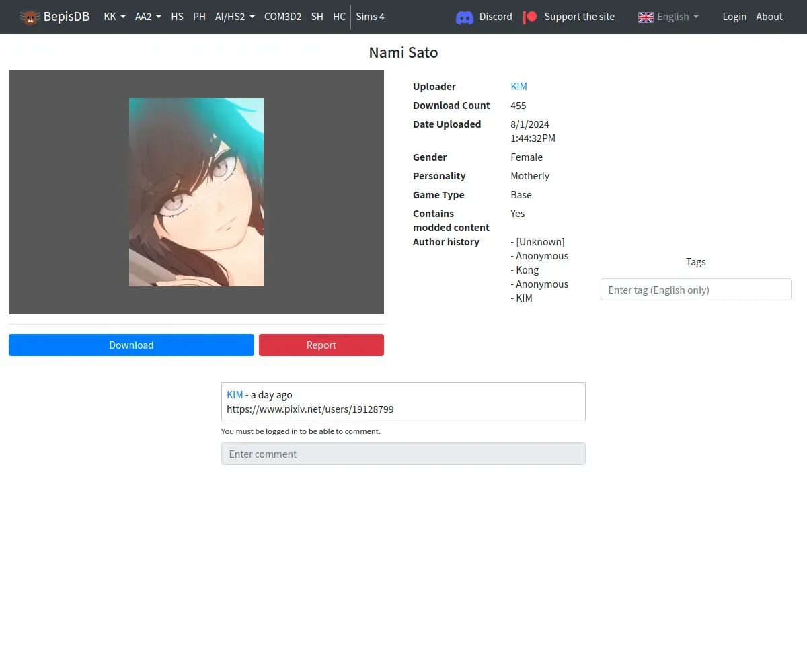Image resolution: width=807 pixels, height=672 pixels.
Task: Click the BepisDB logo icon
Action: tap(30, 17)
